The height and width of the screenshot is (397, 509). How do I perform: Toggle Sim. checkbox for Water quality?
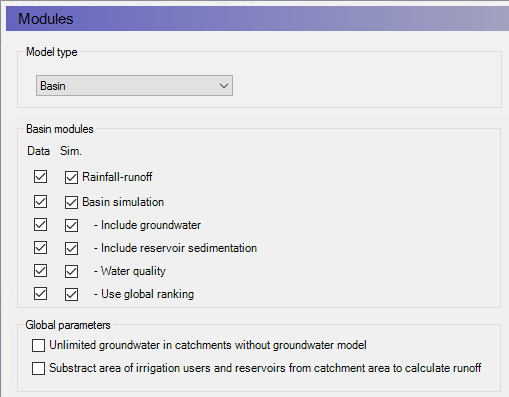(71, 271)
